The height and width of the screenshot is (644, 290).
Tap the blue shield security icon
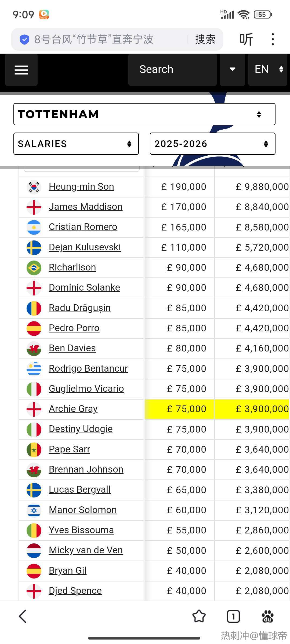[x=24, y=39]
